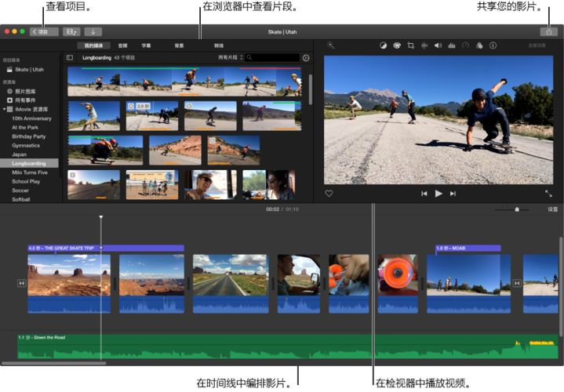Click the magic wand auto-enhance icon
Screen dimensions: 564x392
331,46
